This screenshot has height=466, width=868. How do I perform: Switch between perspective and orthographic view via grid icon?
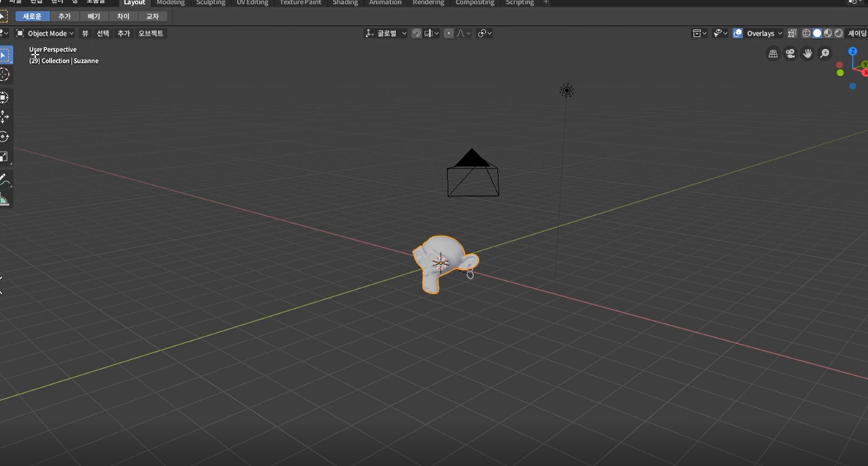tap(773, 53)
